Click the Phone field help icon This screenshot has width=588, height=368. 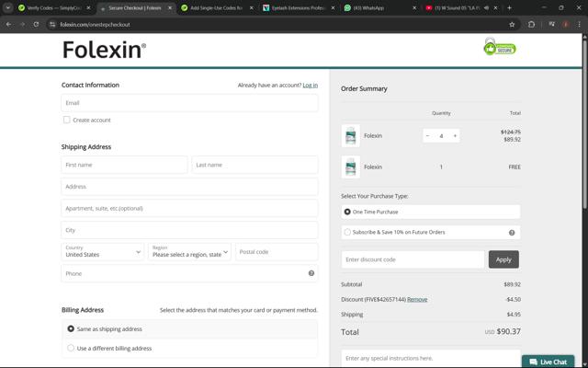pyautogui.click(x=311, y=273)
